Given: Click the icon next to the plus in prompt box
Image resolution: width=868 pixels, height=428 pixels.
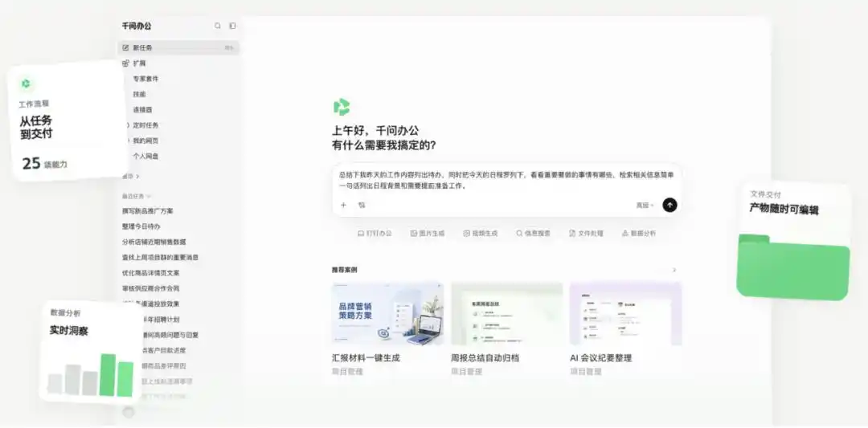Looking at the screenshot, I should (362, 205).
